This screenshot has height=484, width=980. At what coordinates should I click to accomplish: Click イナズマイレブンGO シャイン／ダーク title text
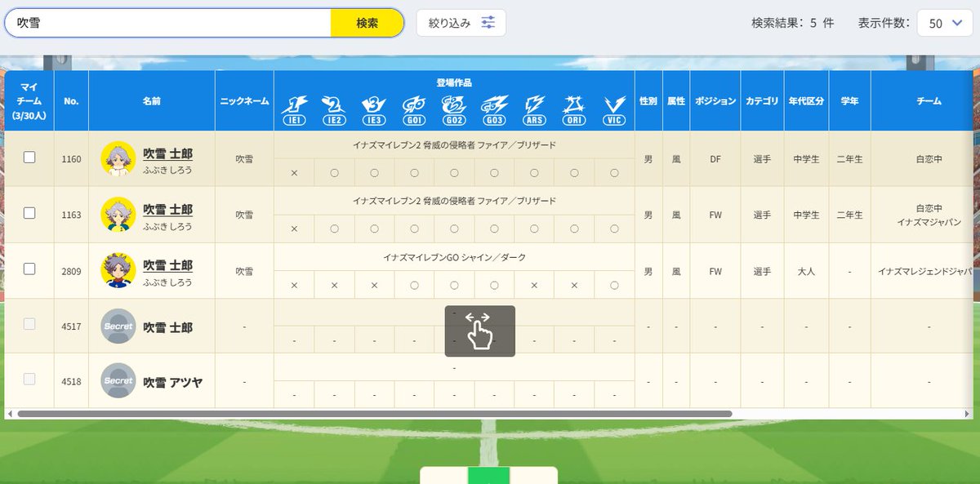pos(454,257)
